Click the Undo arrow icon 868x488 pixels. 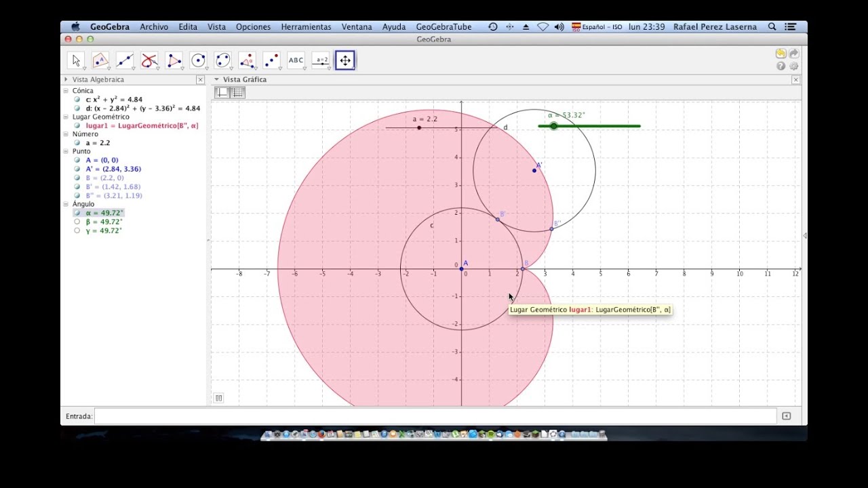coord(781,54)
